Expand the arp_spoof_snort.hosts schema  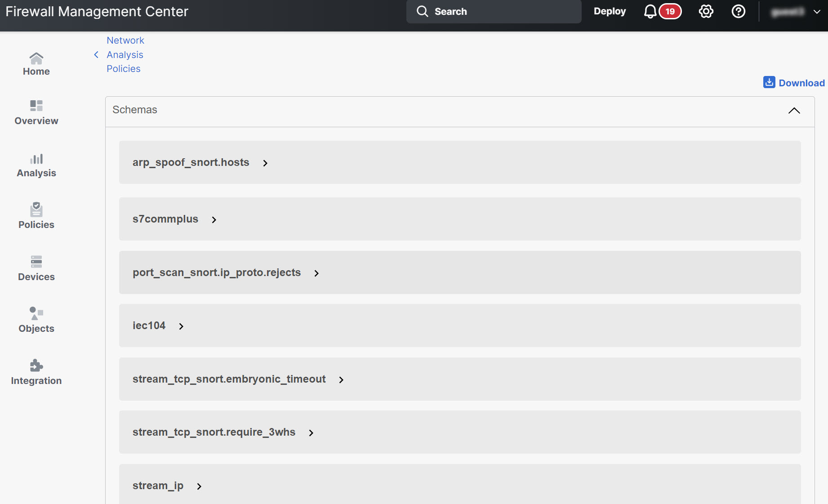[265, 163]
